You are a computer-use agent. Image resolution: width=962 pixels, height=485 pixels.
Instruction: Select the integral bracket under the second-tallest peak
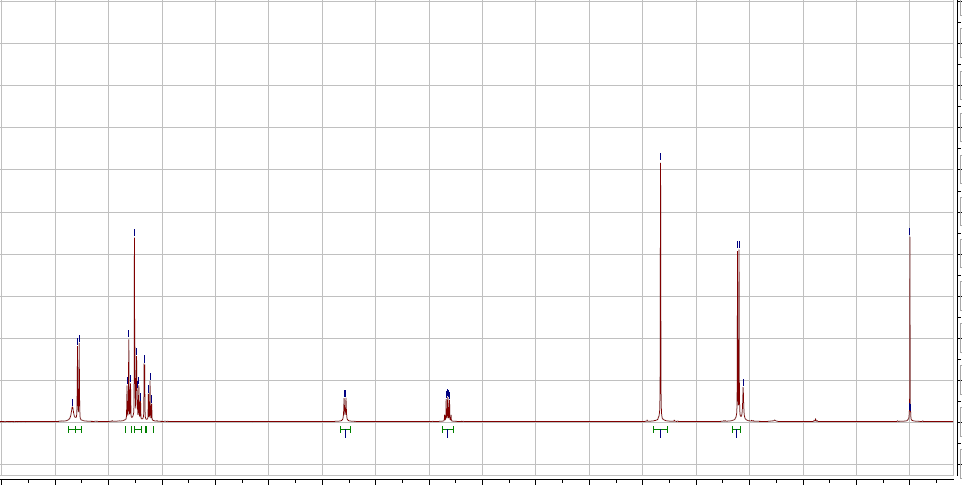736,430
